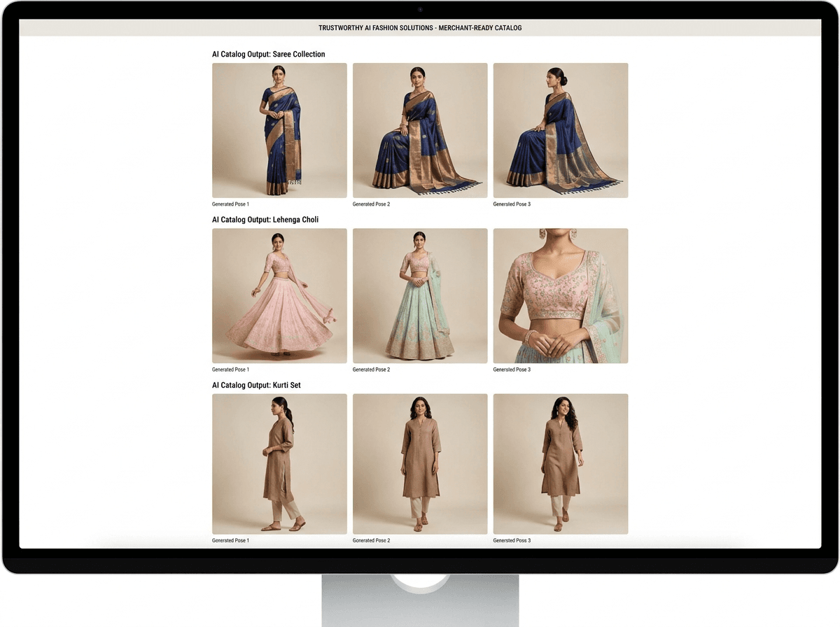Open the twirling pink lehenga Pose 1 image
This screenshot has height=627, width=840.
pos(279,295)
